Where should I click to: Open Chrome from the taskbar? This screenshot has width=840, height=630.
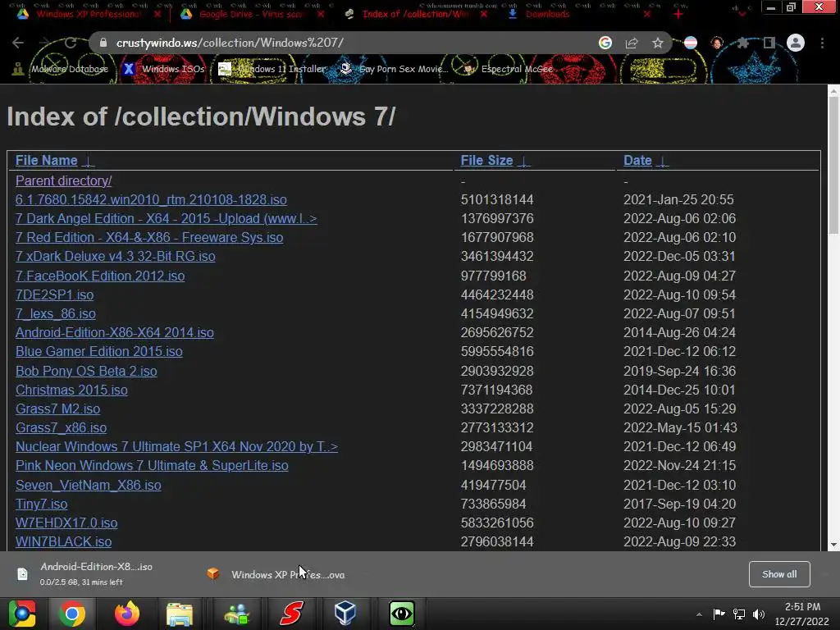pyautogui.click(x=72, y=614)
